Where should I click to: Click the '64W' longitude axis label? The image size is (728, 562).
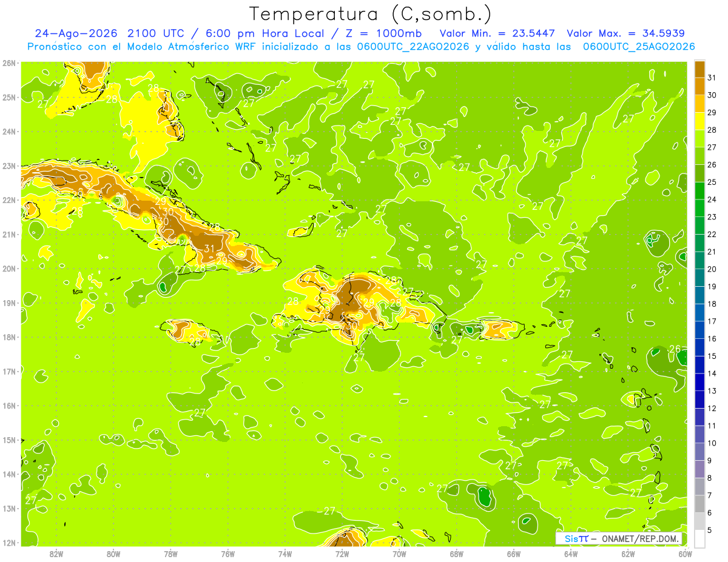571,554
